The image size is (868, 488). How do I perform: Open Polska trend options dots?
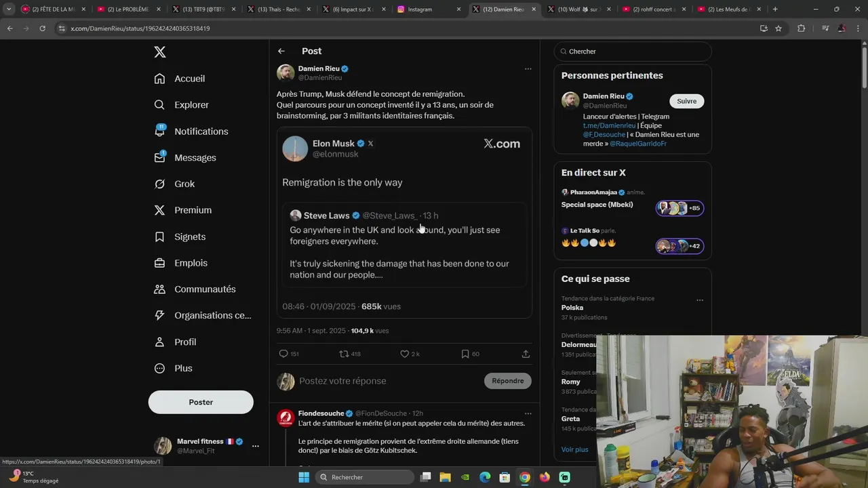point(700,300)
